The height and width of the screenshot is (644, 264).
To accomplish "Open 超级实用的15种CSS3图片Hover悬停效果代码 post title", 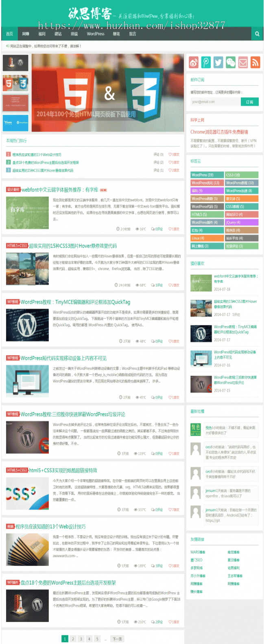I will (x=73, y=246).
